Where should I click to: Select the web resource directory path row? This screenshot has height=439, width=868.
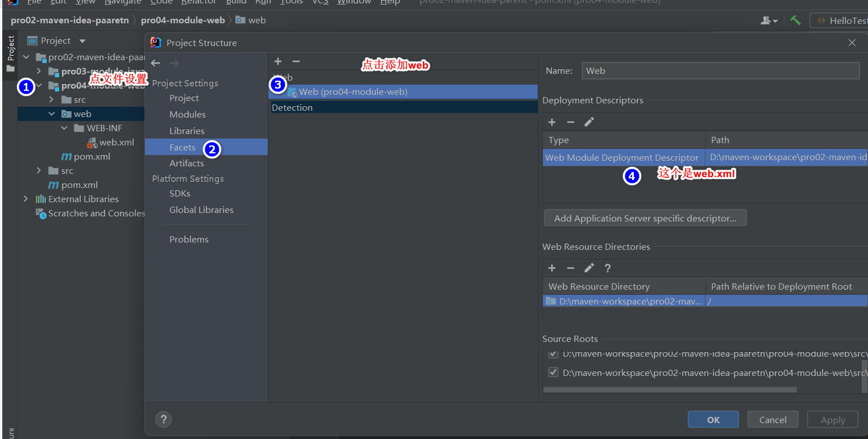pyautogui.click(x=705, y=301)
